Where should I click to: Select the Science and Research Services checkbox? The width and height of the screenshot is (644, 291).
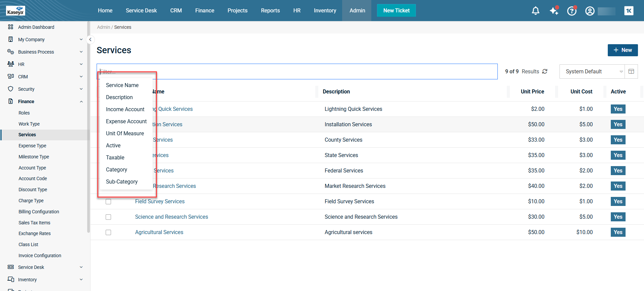[108, 217]
